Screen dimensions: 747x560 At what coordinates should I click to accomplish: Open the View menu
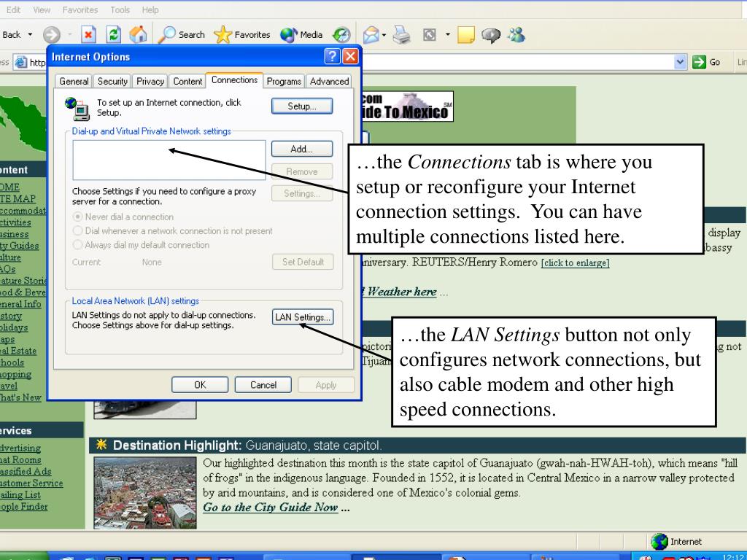click(42, 10)
